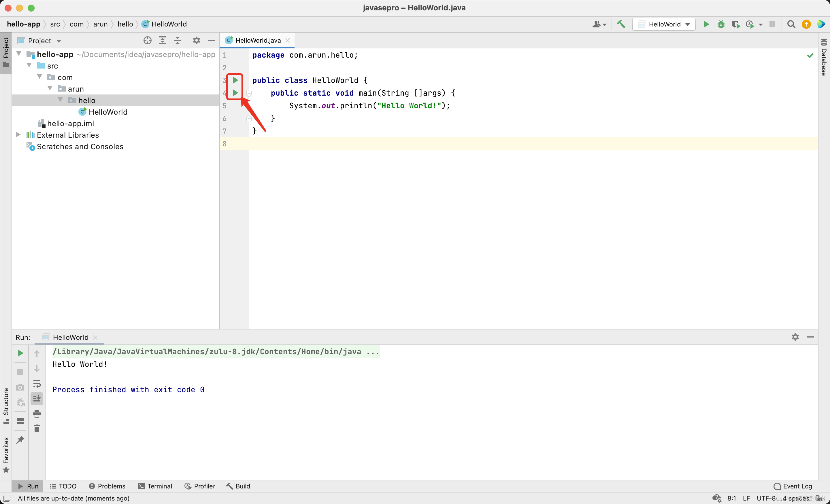
Task: Click the Terminal tab in bottom panel
Action: 155,486
